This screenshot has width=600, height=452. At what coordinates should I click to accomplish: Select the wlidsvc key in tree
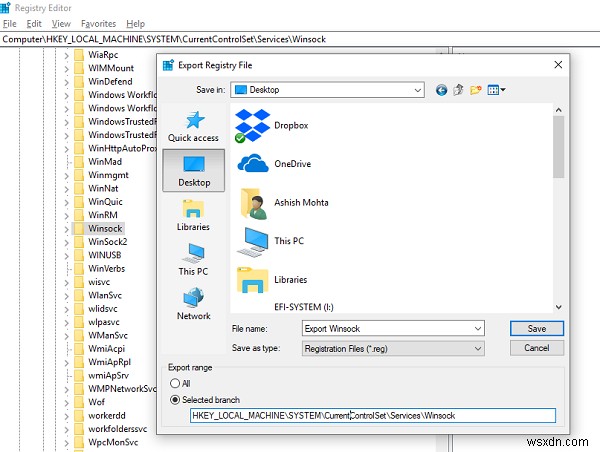[x=103, y=309]
